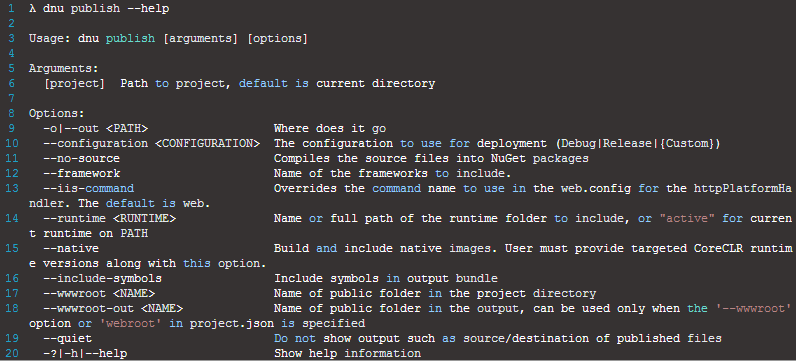Click line number 3 in gutter
The height and width of the screenshot is (361, 796).
pos(12,39)
